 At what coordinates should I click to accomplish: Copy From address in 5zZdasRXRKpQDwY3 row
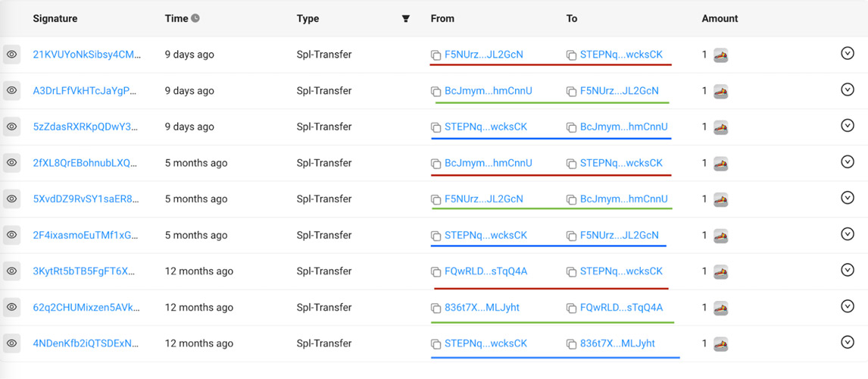point(436,127)
